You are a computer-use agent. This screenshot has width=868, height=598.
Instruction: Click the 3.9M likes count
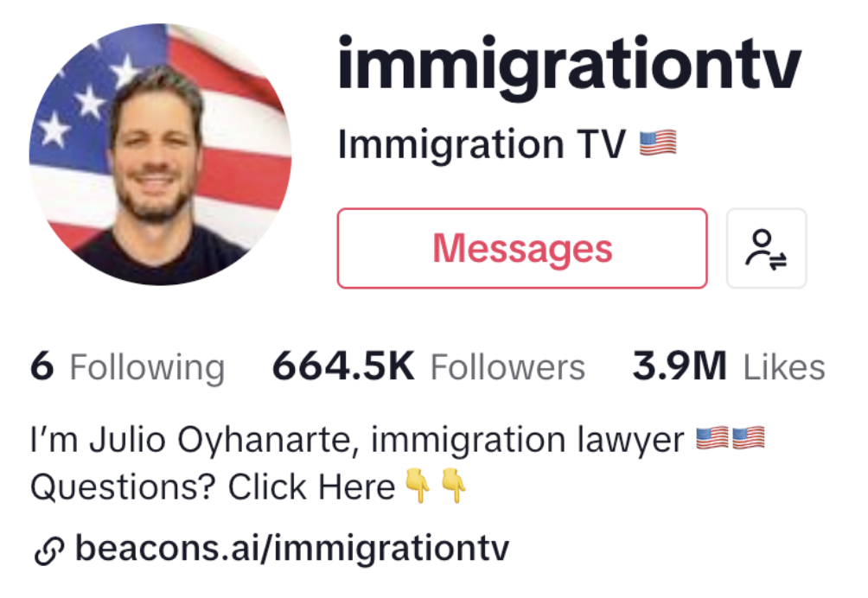point(680,366)
